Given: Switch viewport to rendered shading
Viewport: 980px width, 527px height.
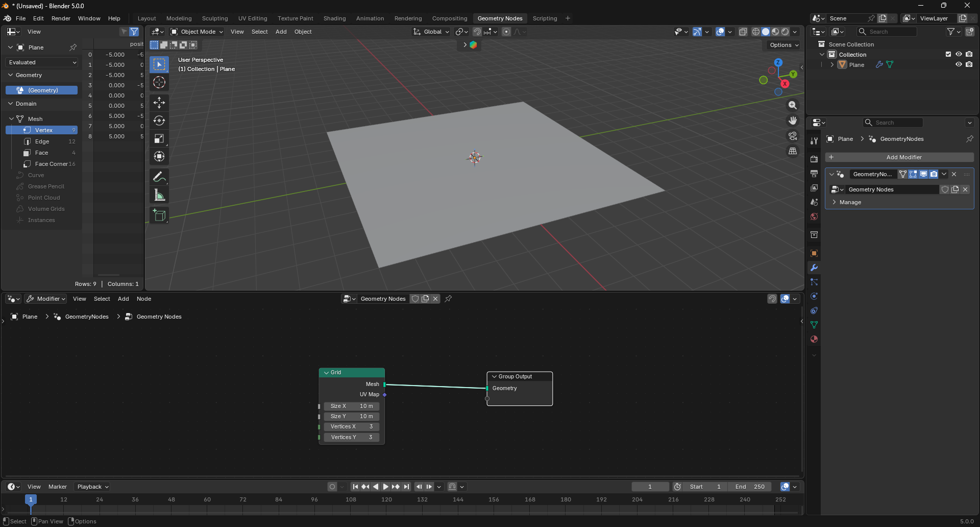Looking at the screenshot, I should [785, 32].
